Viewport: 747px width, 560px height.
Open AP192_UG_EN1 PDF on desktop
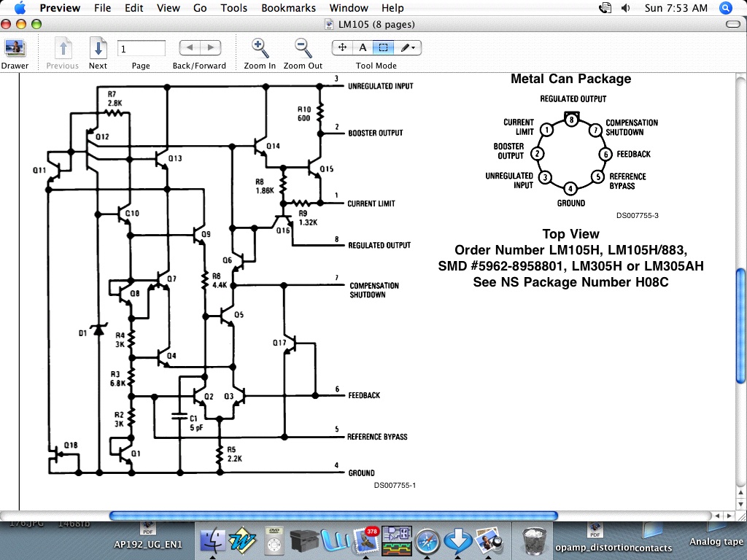[148, 536]
